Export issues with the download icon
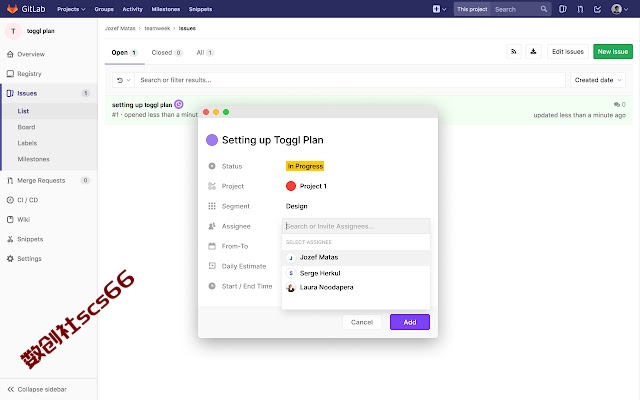The image size is (640, 400). [533, 51]
